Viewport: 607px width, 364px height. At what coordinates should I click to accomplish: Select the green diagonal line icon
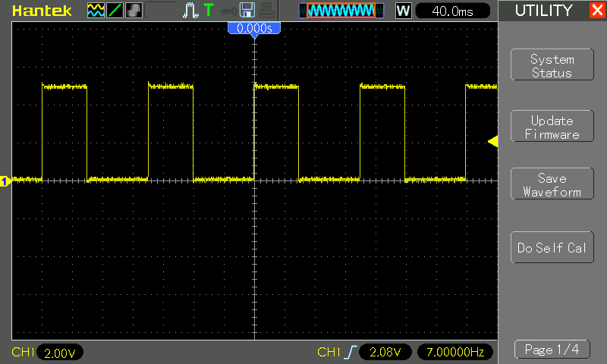tap(115, 11)
